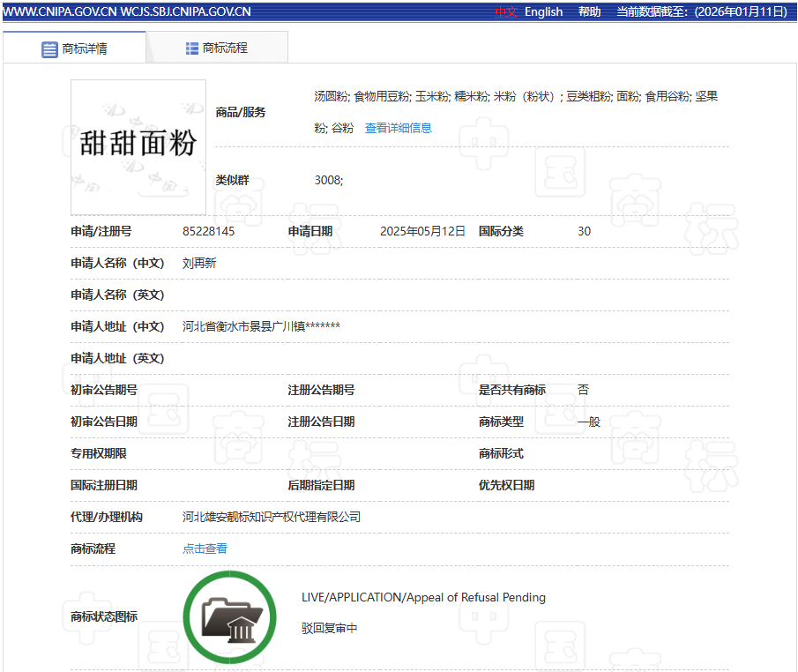Image resolution: width=798 pixels, height=672 pixels.
Task: Click the grid icon on 商标流程 tab
Action: 192,49
